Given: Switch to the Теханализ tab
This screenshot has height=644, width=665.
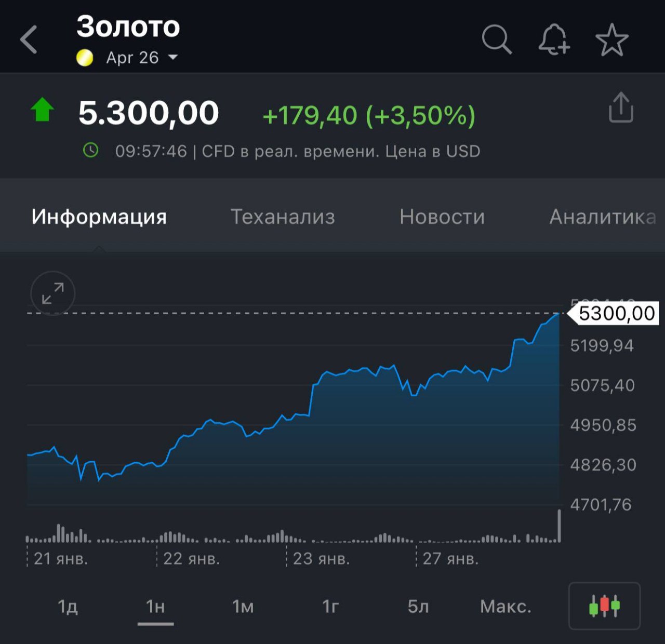Looking at the screenshot, I should (x=283, y=216).
